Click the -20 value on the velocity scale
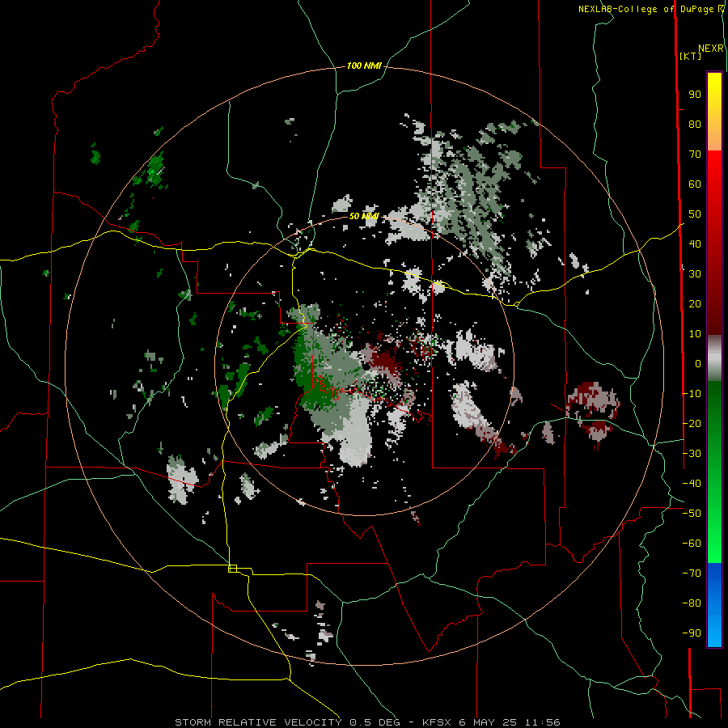728x728 pixels. (x=692, y=424)
